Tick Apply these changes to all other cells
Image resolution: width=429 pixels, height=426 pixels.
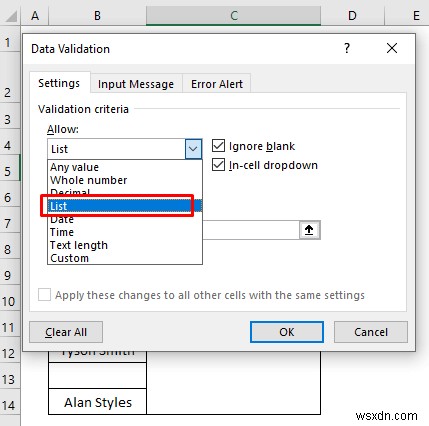[44, 295]
